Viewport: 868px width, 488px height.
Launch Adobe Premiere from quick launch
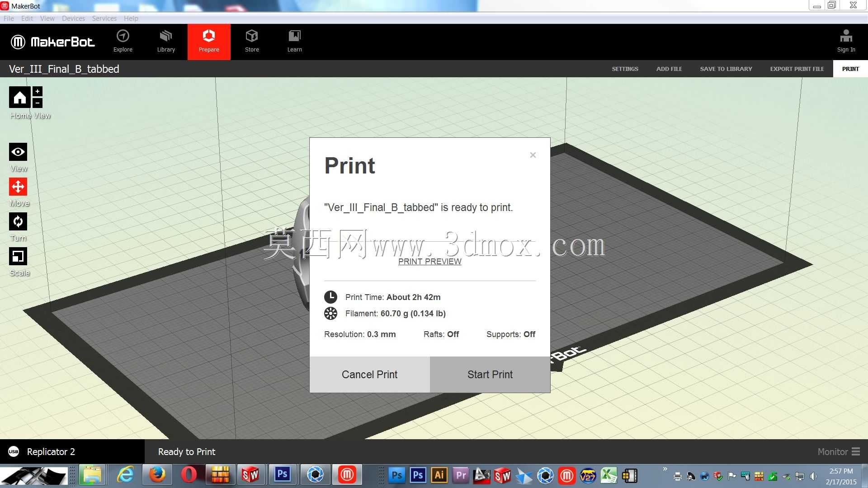click(460, 475)
